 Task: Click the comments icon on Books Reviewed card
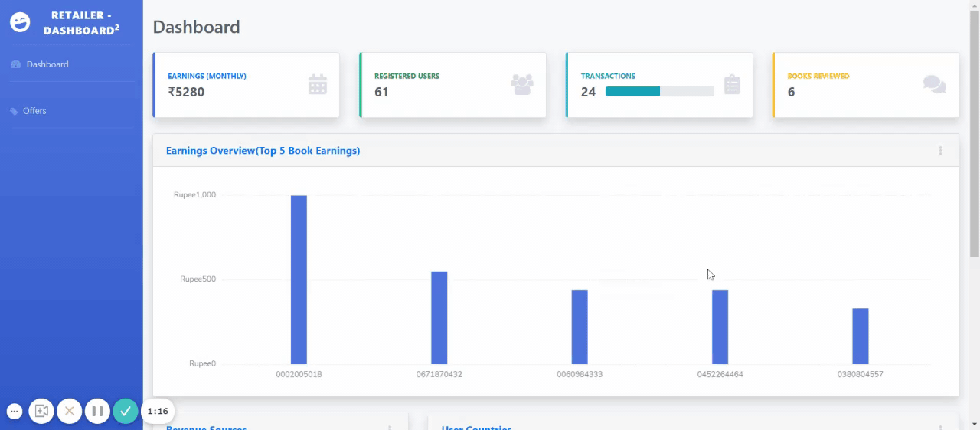(x=935, y=84)
